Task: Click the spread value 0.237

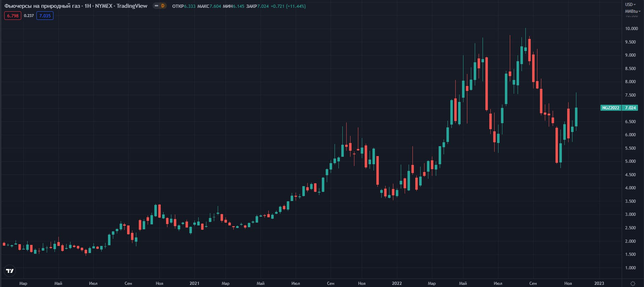Action: (x=29, y=16)
